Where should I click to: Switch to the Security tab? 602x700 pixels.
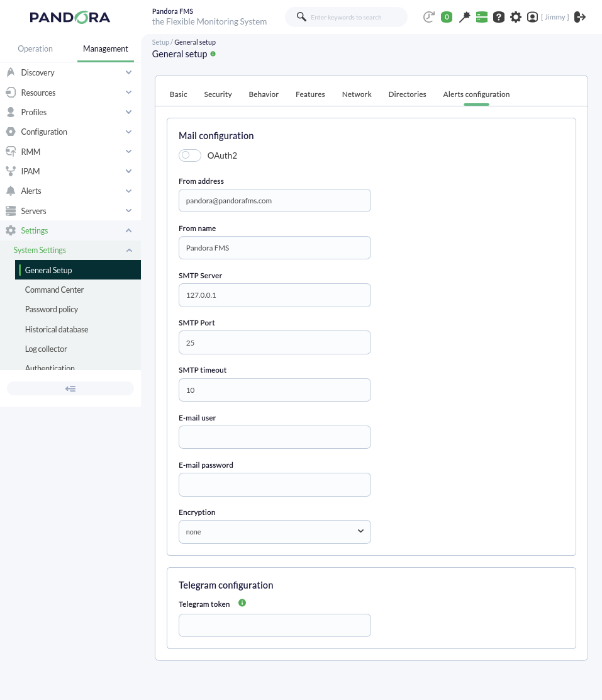[x=218, y=94]
